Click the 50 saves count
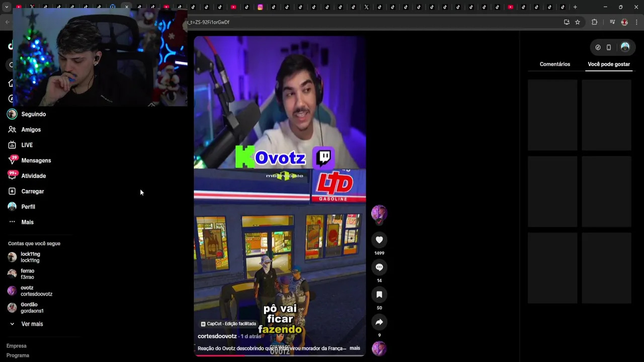This screenshot has width=644, height=362. [379, 308]
